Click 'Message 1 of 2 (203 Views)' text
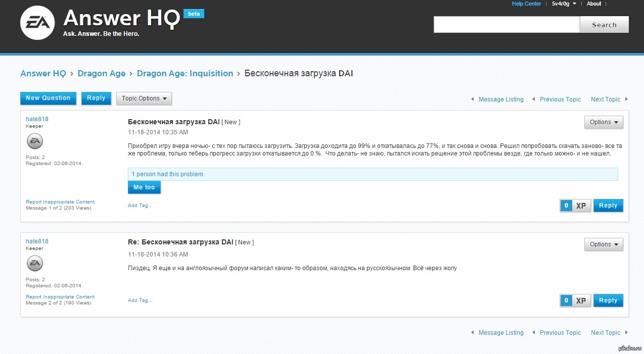Viewport: 644px width, 354px height. point(58,208)
